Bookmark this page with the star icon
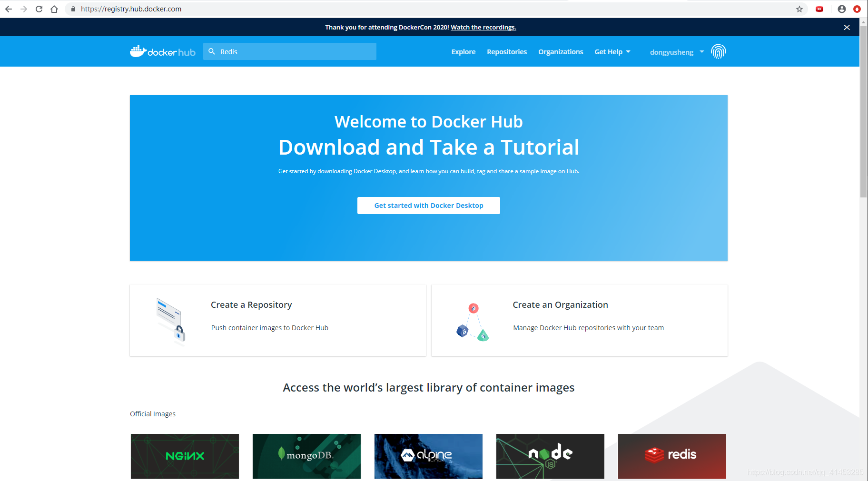This screenshot has height=481, width=868. (799, 9)
